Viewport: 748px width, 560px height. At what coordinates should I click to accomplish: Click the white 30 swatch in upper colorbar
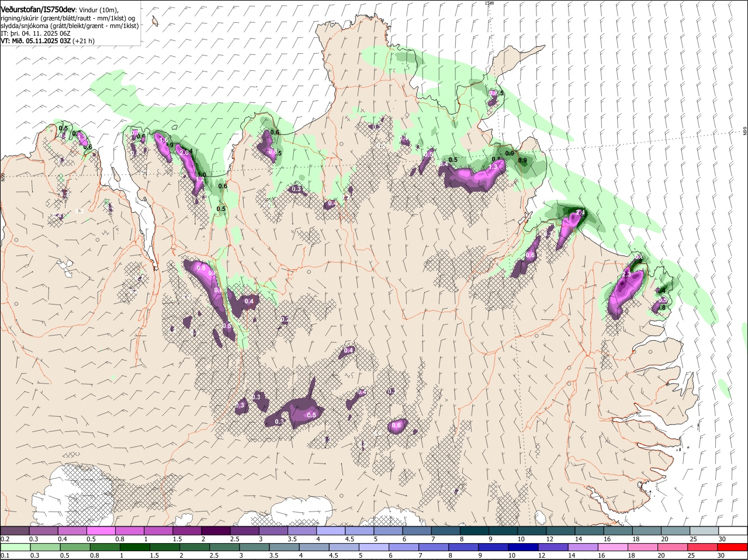click(x=733, y=531)
